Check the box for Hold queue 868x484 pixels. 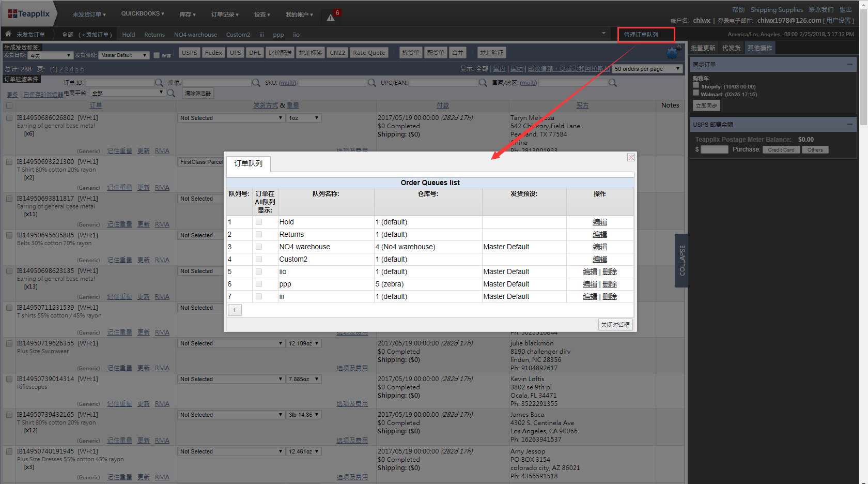[259, 222]
